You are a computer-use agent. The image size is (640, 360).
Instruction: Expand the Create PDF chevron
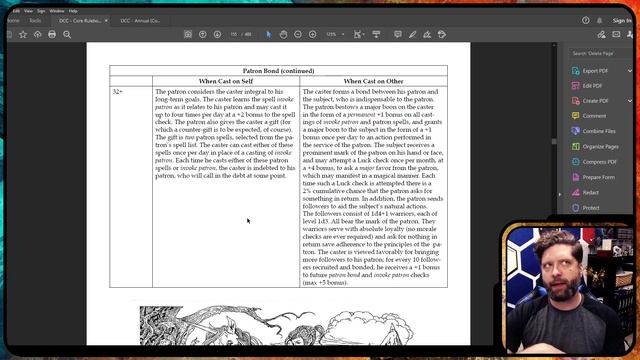pyautogui.click(x=630, y=101)
